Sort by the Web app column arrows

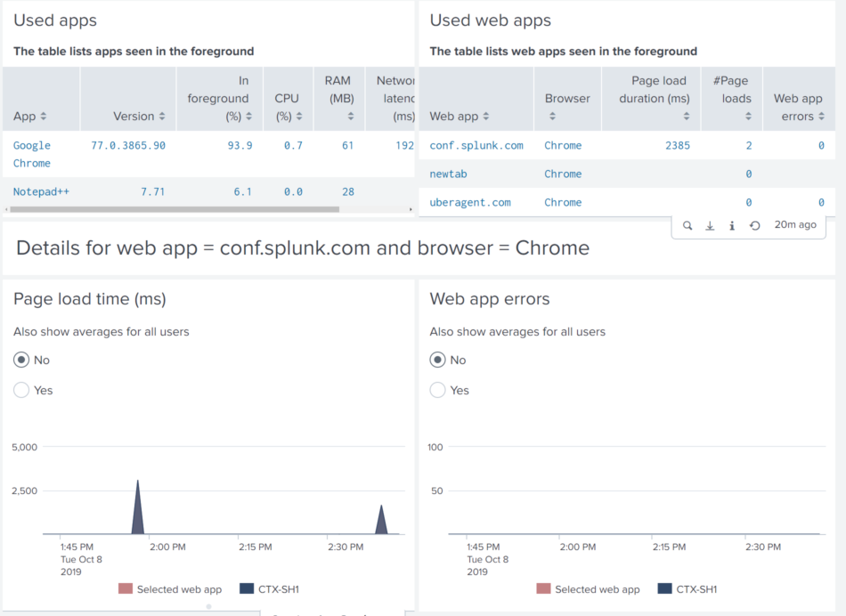pyautogui.click(x=486, y=117)
